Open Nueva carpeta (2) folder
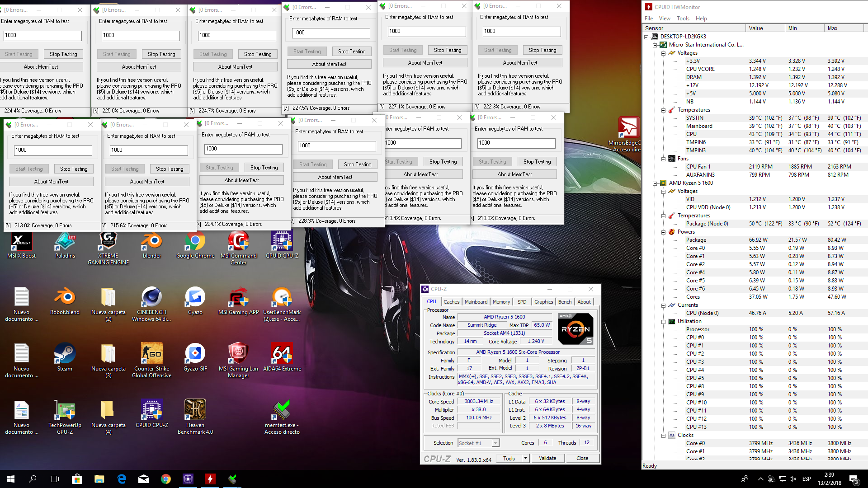 pos(108,305)
